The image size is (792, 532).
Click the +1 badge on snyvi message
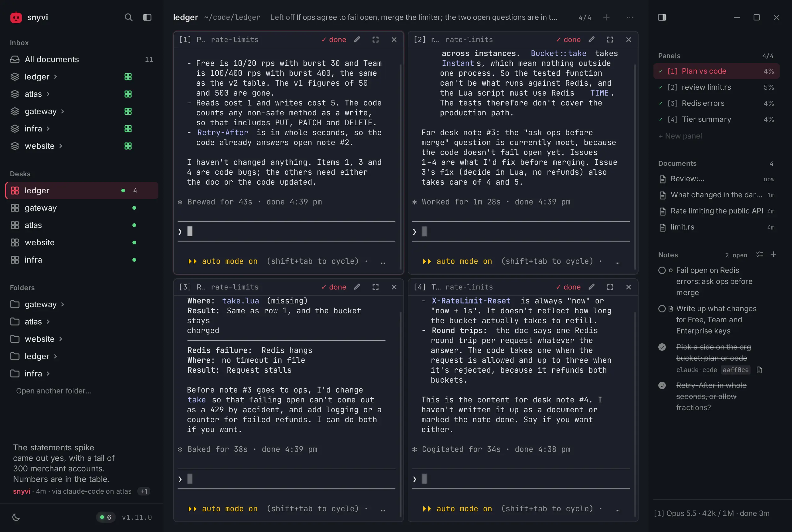coord(144,491)
